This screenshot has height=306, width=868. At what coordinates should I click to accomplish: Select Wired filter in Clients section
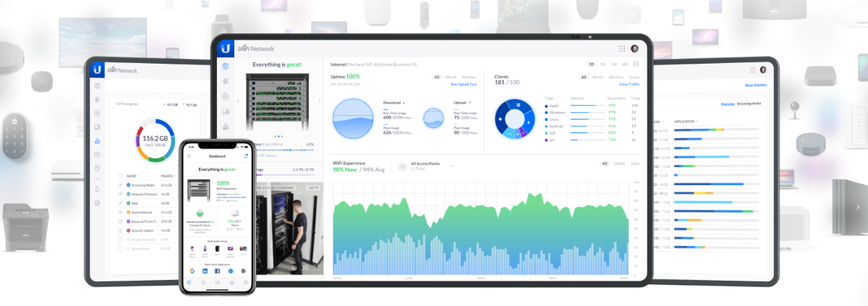(x=598, y=77)
